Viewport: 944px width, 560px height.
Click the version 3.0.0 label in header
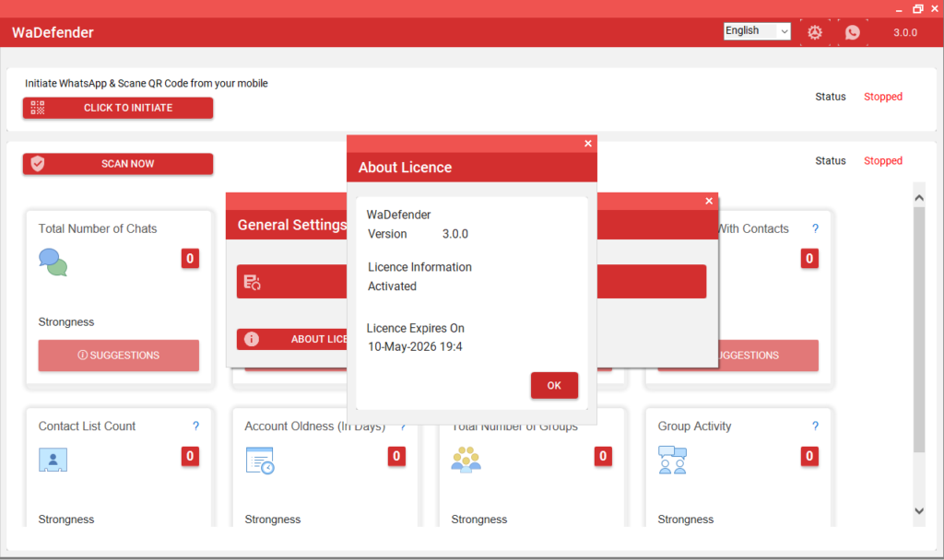point(905,32)
